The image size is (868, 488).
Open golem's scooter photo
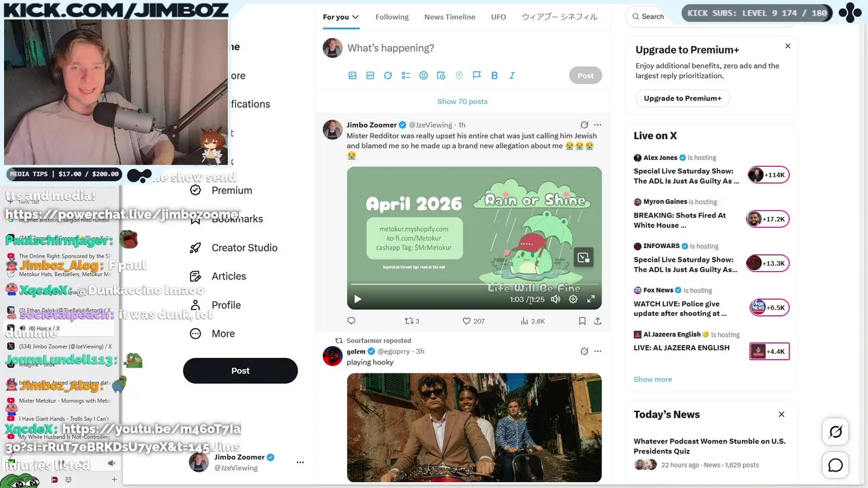(x=474, y=427)
